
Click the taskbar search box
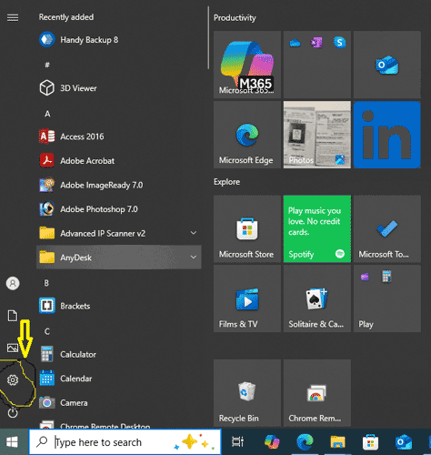(125, 442)
